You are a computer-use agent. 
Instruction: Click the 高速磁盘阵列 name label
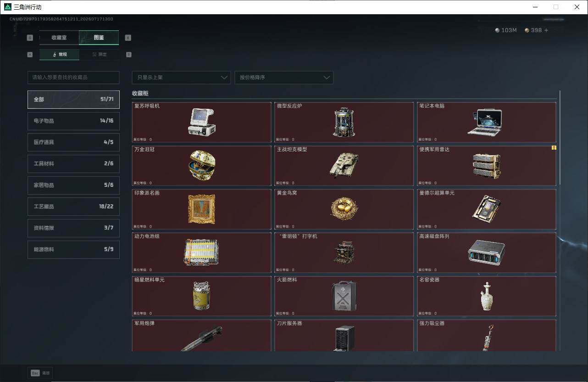pyautogui.click(x=434, y=236)
